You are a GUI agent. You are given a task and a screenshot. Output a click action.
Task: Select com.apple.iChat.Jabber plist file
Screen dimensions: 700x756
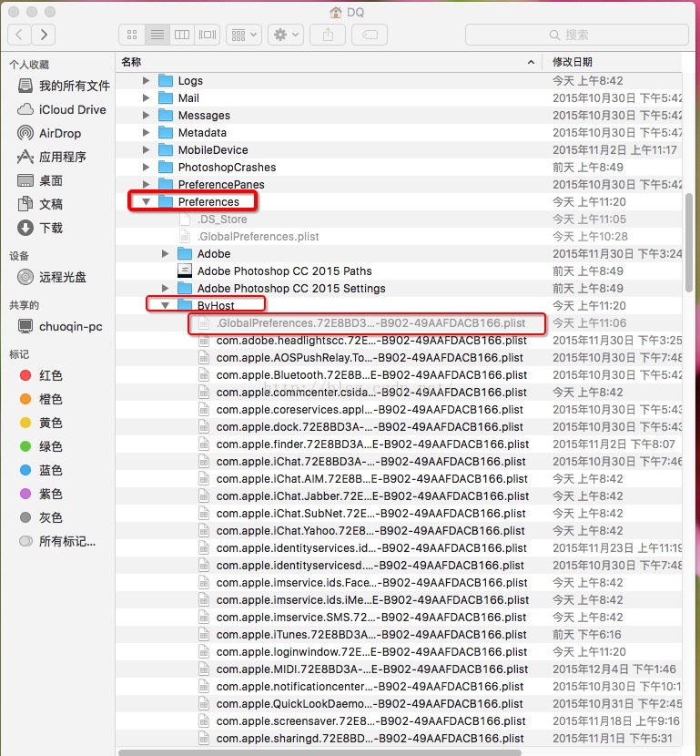[x=372, y=496]
